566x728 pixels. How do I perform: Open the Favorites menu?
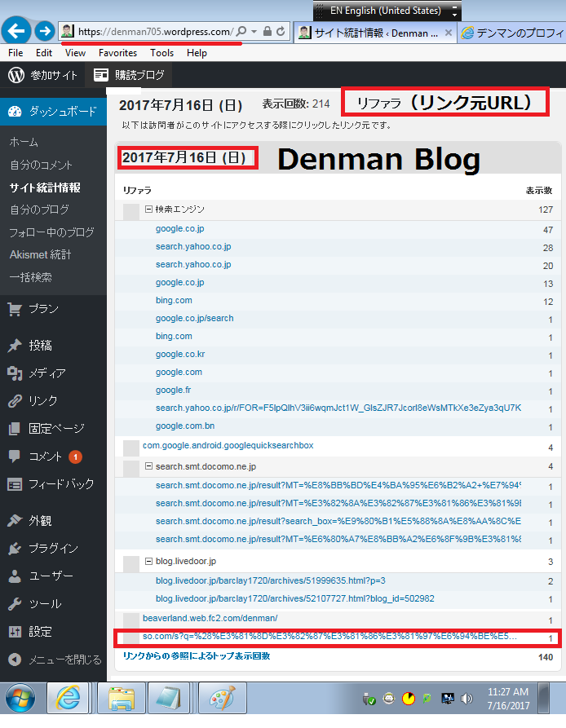coord(117,53)
